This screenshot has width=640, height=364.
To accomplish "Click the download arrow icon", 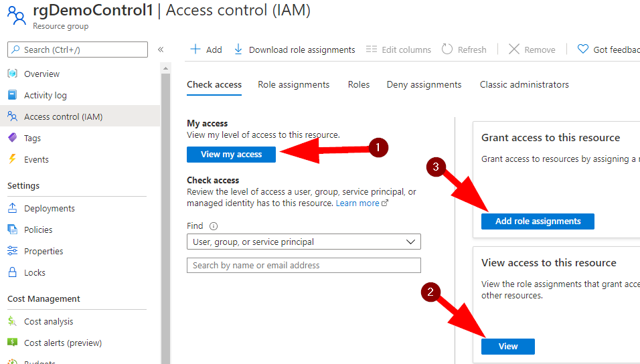I will (x=238, y=50).
